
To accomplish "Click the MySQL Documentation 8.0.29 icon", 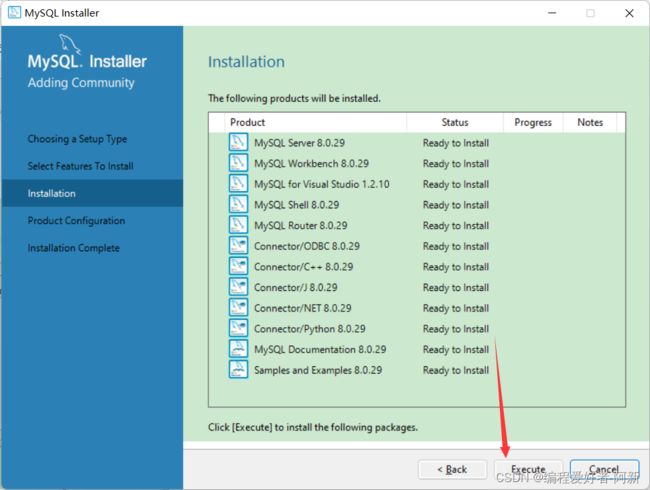I will (238, 349).
